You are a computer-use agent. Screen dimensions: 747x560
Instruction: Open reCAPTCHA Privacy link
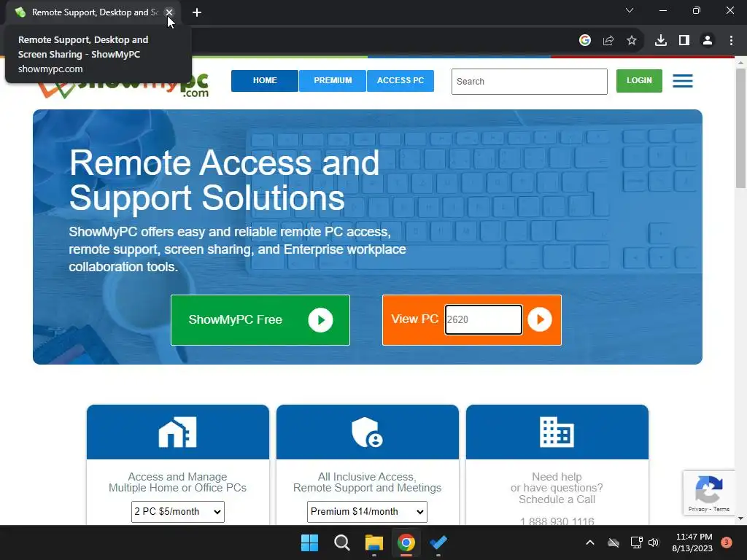(697, 509)
